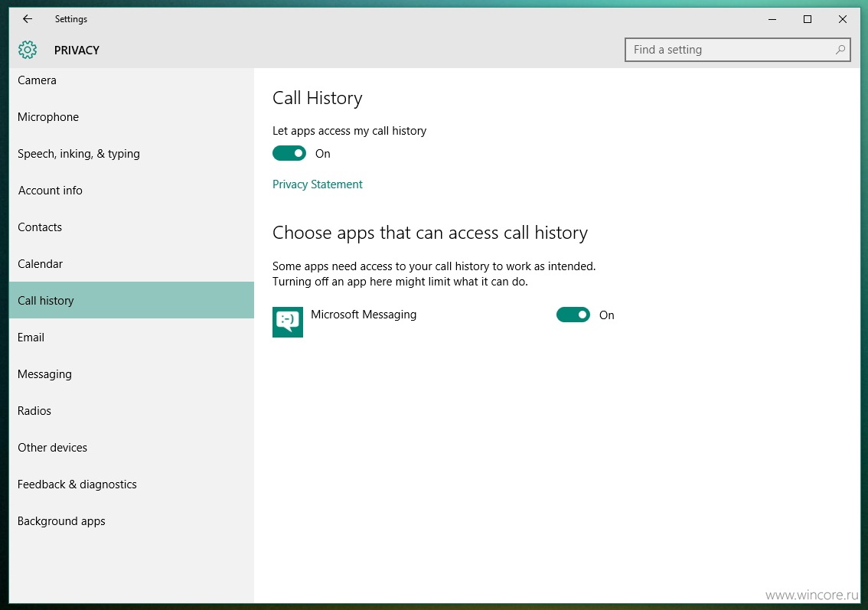868x610 pixels.
Task: Click the Microsoft Messaging app name
Action: point(363,315)
